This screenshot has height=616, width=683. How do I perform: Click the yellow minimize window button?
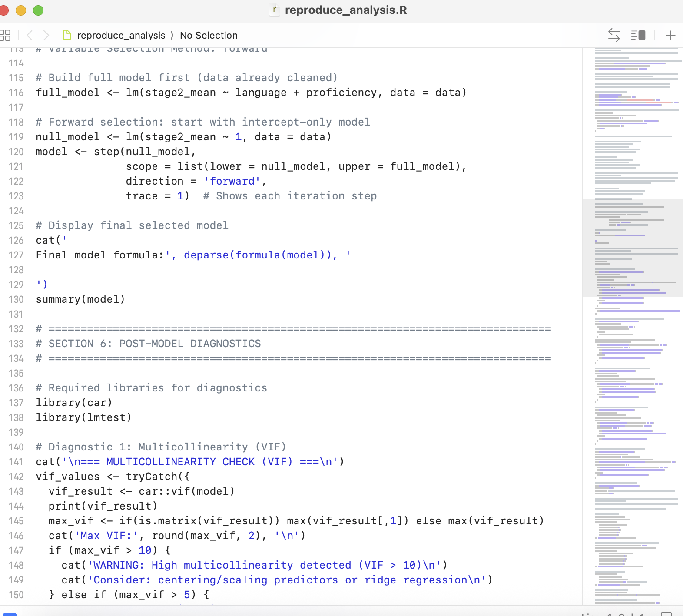tap(21, 10)
